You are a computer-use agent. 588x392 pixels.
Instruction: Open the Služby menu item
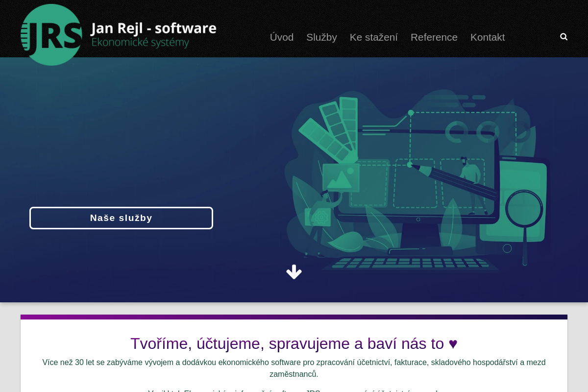point(322,37)
